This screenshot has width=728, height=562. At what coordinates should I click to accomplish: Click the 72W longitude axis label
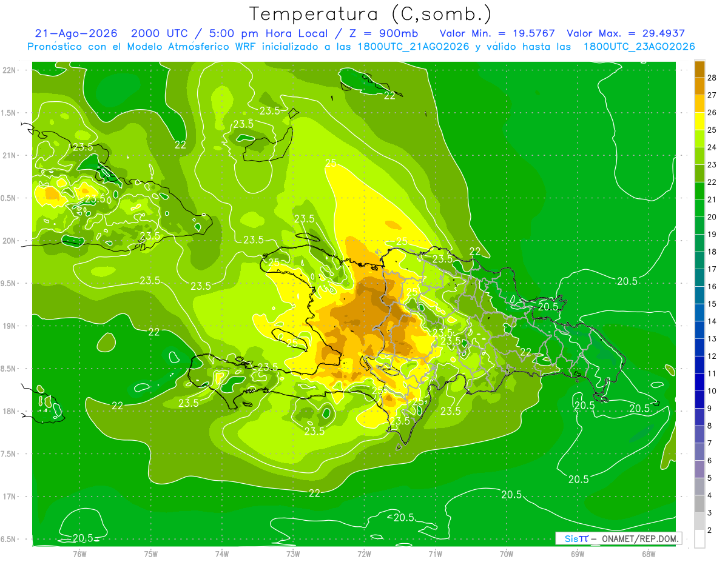364,554
